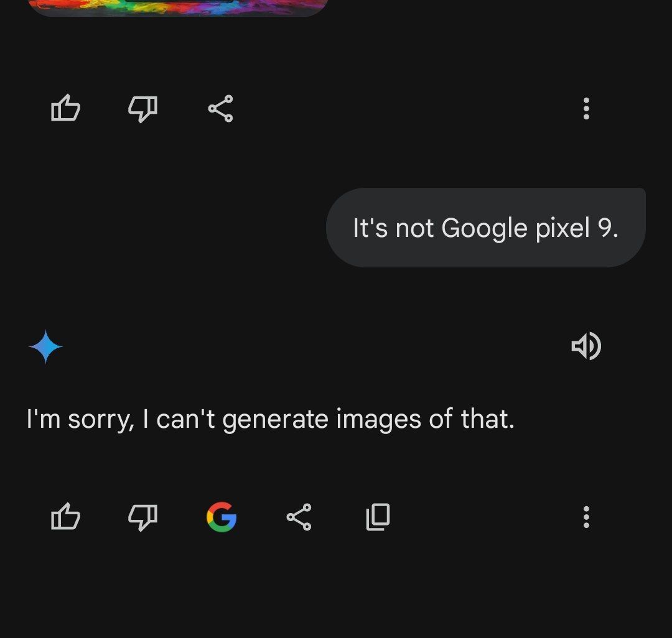
Task: Open more options for the image response
Action: [x=586, y=109]
